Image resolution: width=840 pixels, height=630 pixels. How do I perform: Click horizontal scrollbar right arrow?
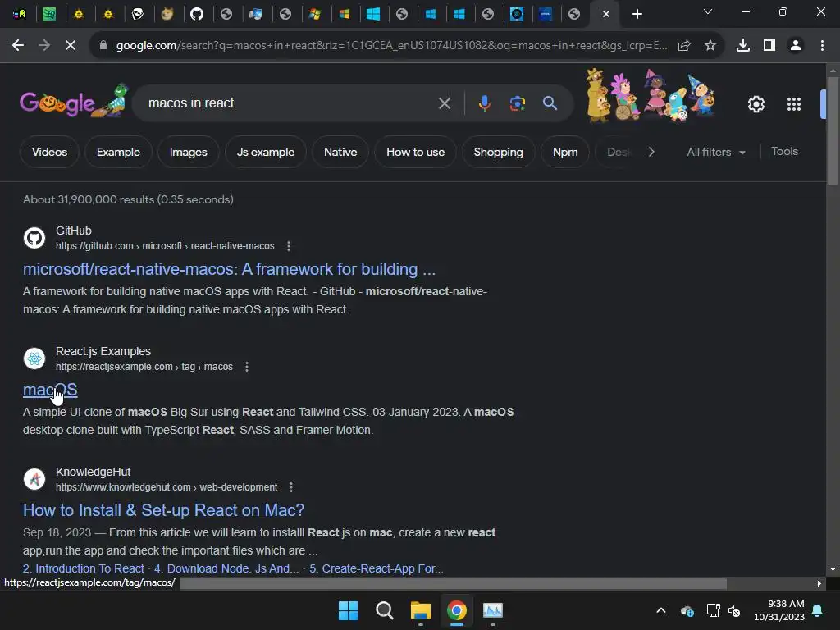click(x=819, y=583)
